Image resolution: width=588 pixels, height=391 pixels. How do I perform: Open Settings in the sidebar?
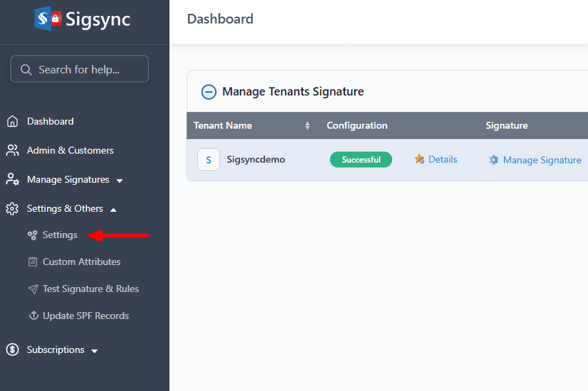tap(59, 235)
